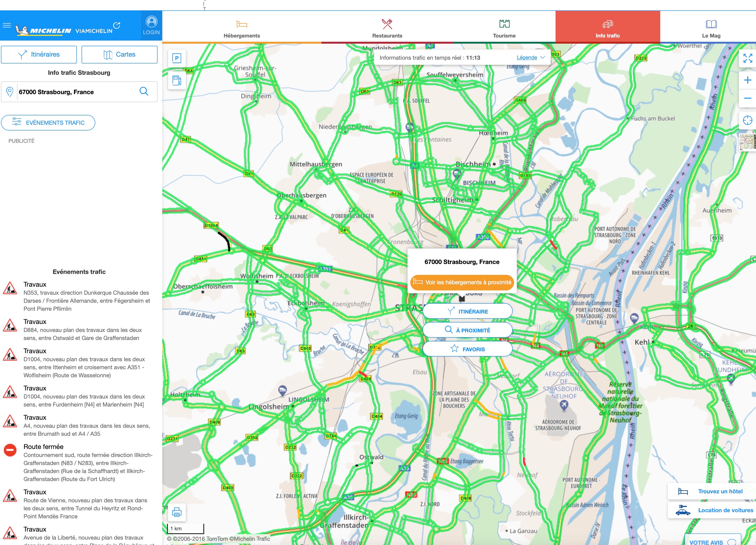Click the print map icon

(x=177, y=512)
